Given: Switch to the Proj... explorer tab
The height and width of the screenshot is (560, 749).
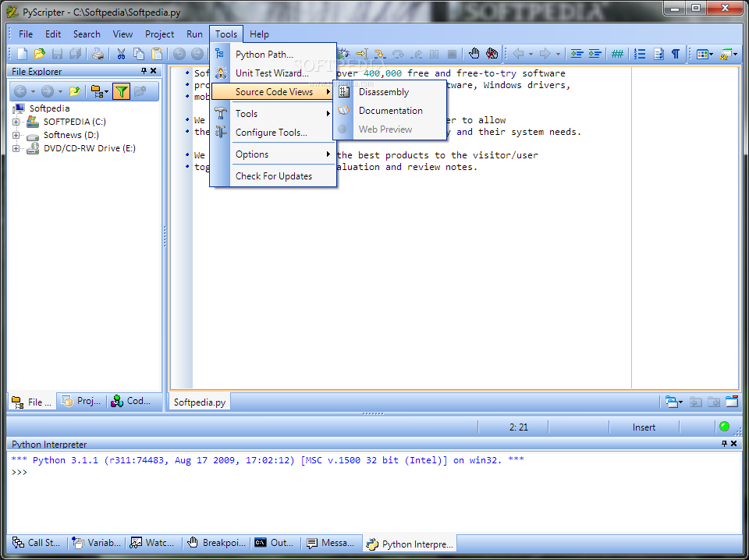Looking at the screenshot, I should click(x=81, y=401).
